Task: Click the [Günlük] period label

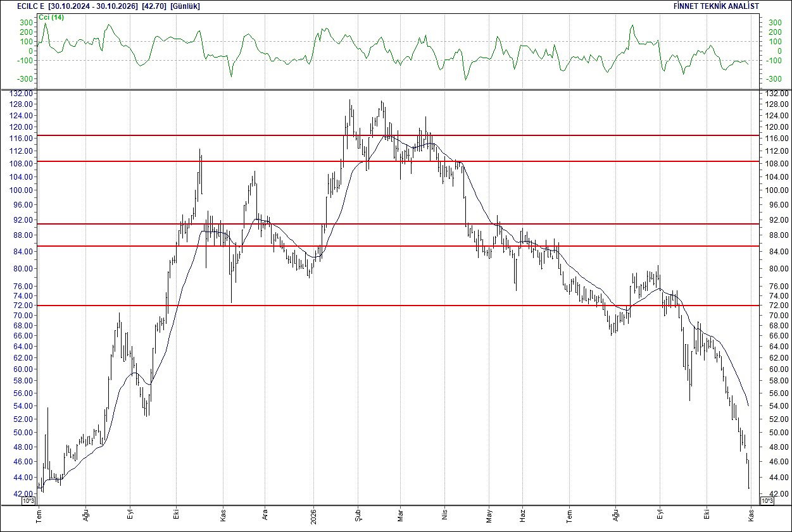Action: click(185, 6)
